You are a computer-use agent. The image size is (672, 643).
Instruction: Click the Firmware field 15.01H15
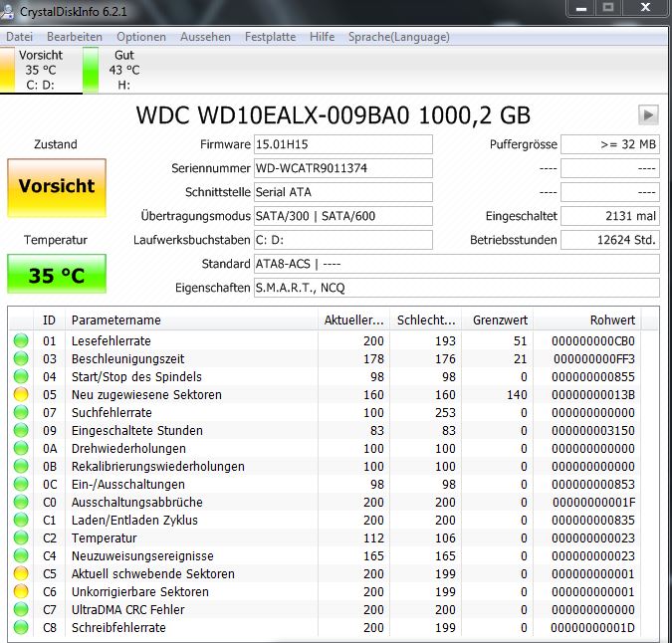click(x=342, y=144)
